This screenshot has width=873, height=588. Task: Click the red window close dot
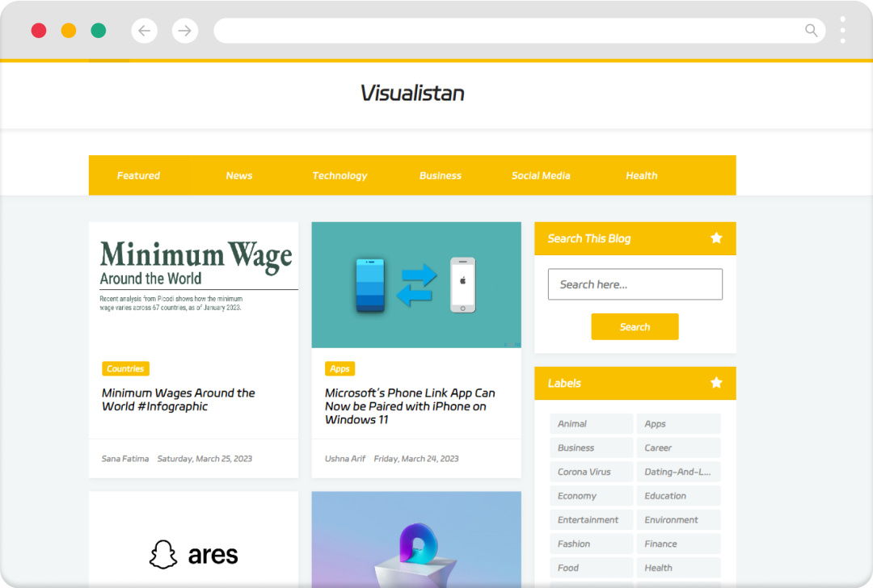39,31
